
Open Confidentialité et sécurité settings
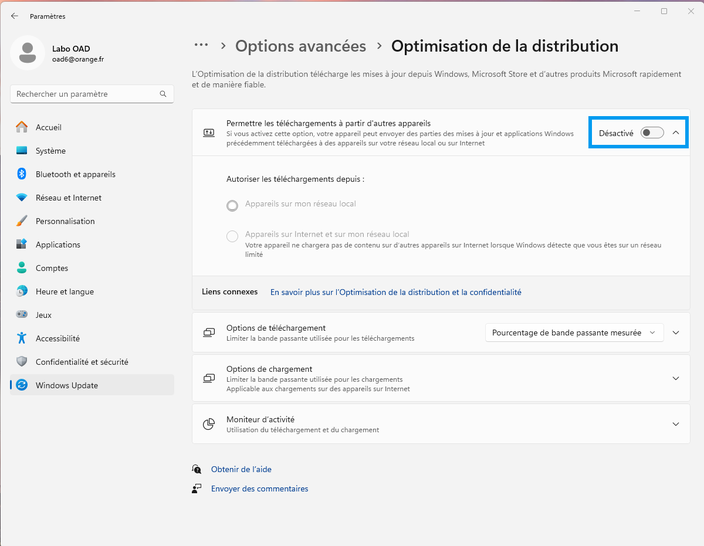tap(81, 362)
